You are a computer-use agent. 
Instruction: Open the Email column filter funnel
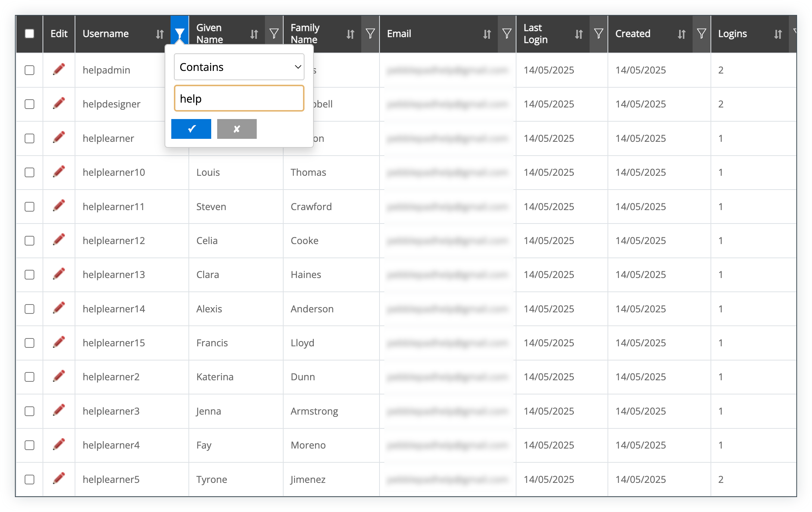pos(507,34)
